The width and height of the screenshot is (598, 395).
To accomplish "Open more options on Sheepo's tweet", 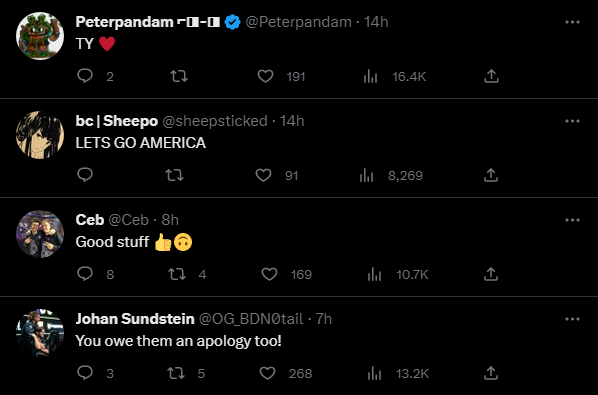I will pos(572,121).
